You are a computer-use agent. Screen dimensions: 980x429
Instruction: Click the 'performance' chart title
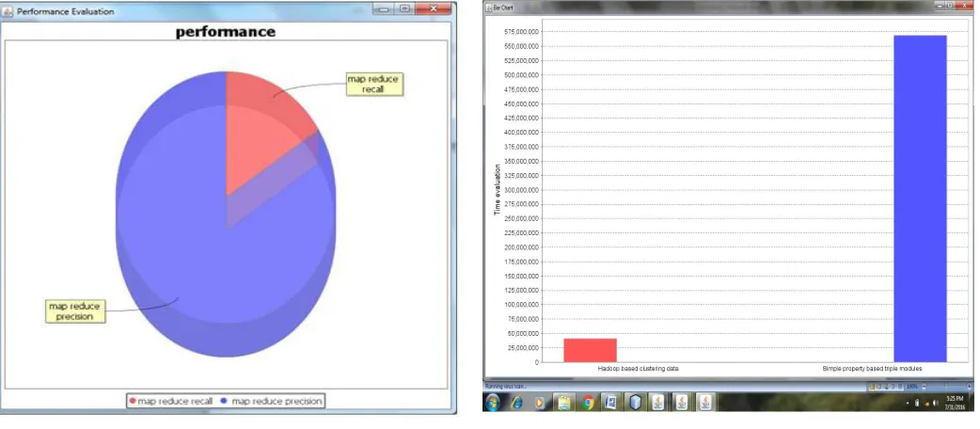(x=226, y=31)
